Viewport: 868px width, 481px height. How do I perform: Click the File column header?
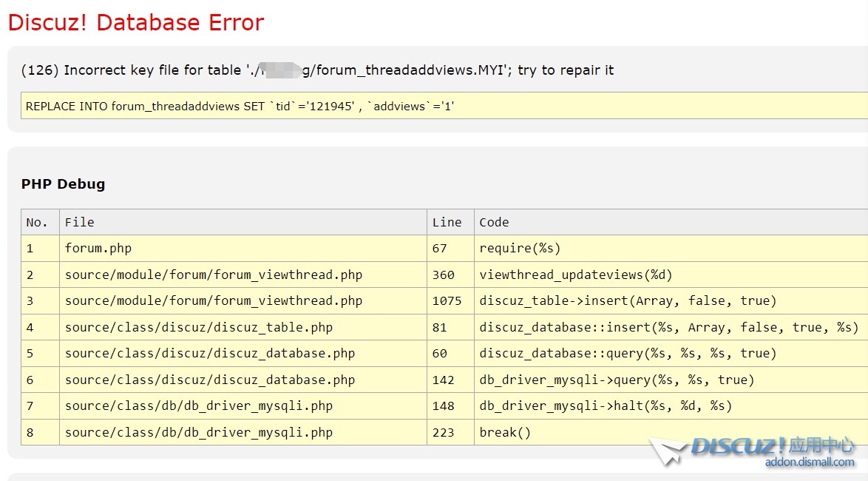[x=79, y=222]
